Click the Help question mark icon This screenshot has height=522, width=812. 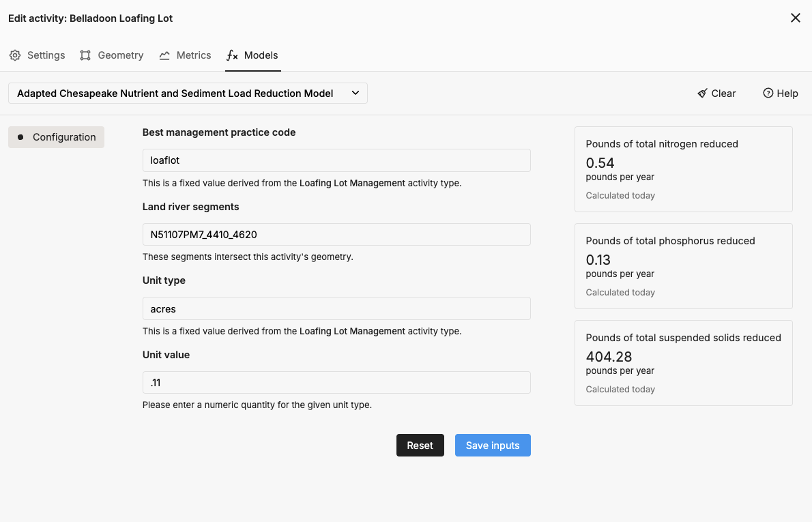[x=768, y=93]
